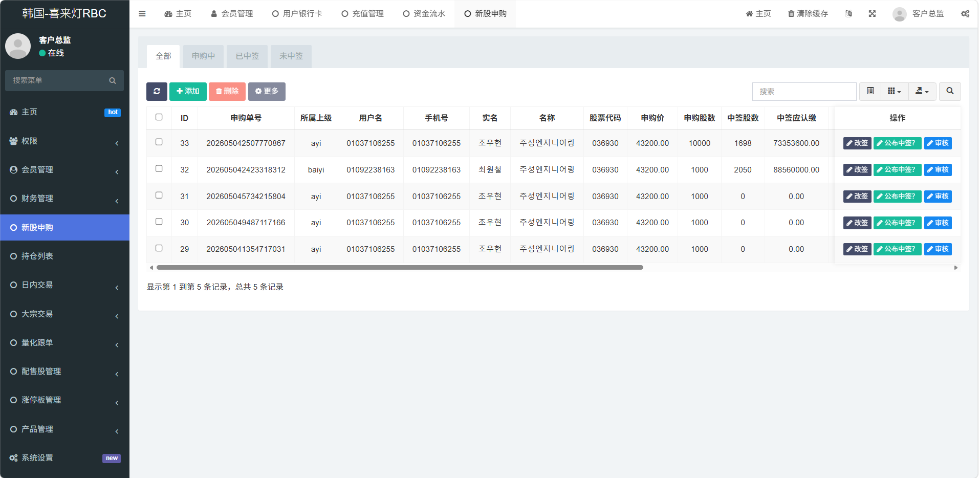Screen dimensions: 980x478
Task: Expand 日内交易 sidebar menu
Action: pos(64,285)
